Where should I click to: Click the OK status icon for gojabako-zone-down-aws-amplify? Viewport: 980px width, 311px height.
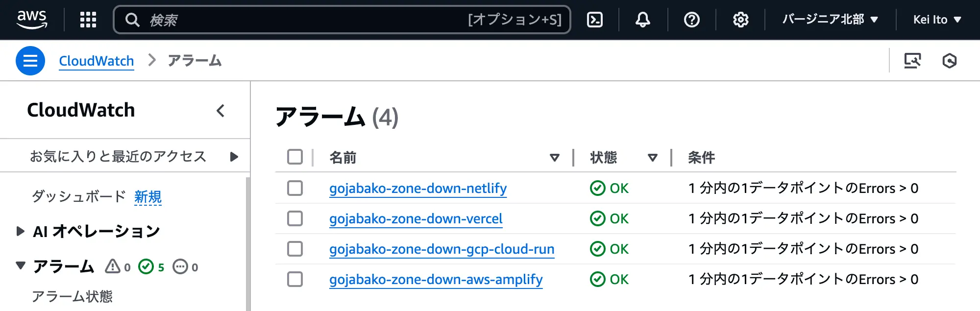tap(598, 279)
